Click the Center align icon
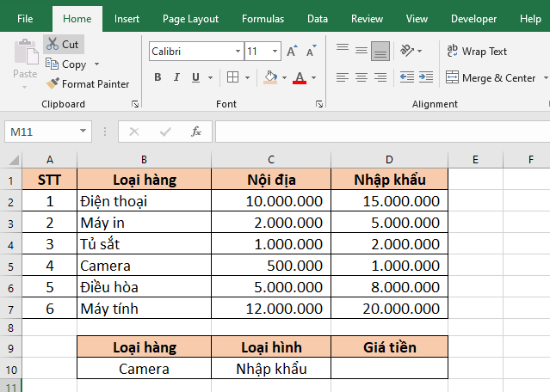 coord(361,78)
